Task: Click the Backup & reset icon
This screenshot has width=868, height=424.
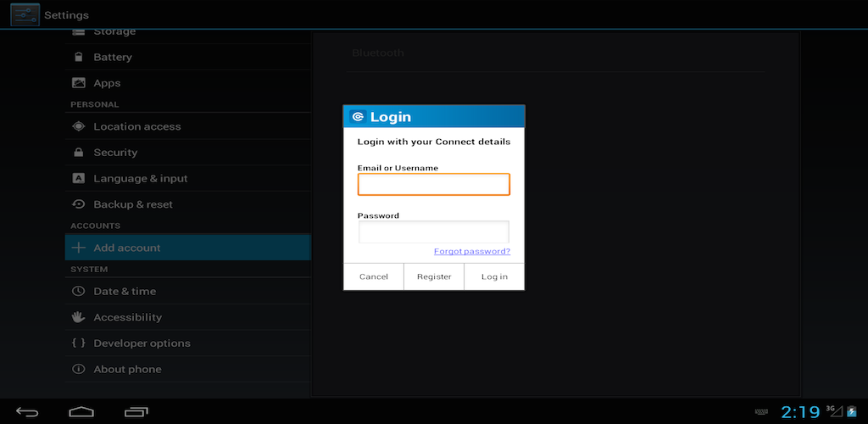Action: pos(79,204)
